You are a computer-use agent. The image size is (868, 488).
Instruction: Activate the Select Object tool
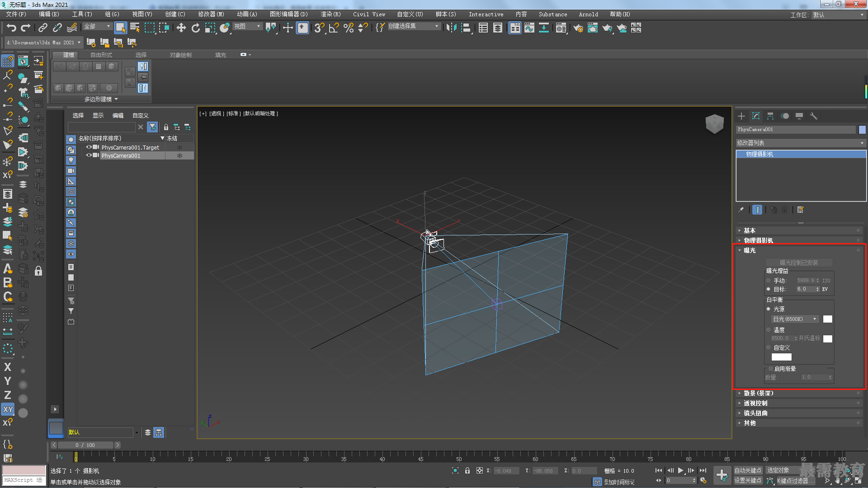121,28
